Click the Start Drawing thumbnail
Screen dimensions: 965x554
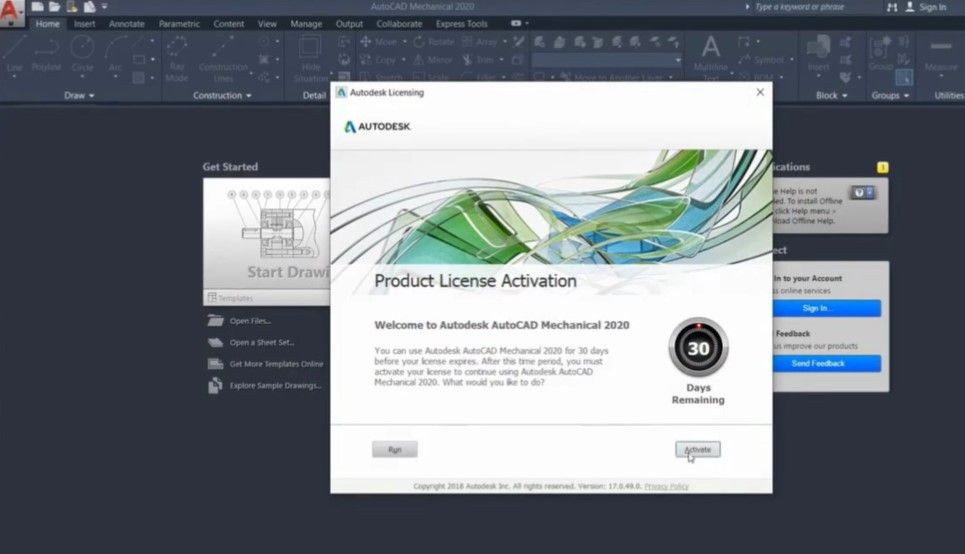click(267, 234)
